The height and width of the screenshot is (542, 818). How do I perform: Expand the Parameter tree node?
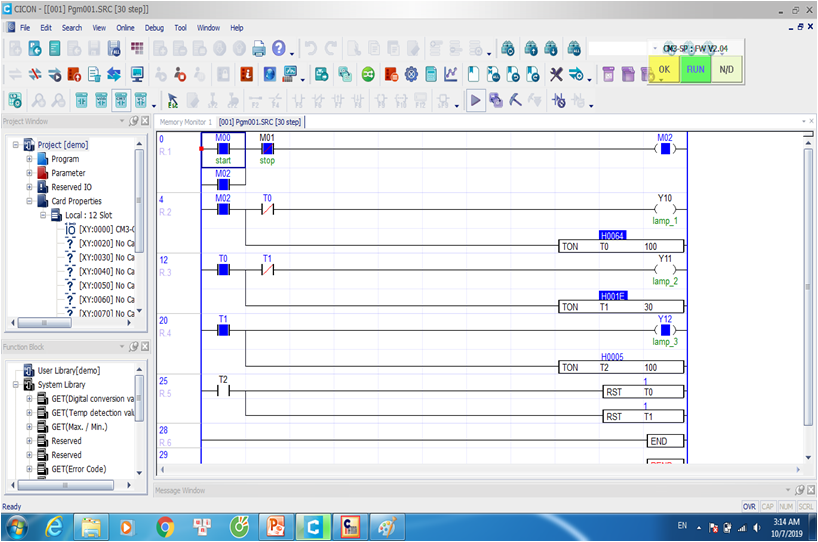pos(30,173)
